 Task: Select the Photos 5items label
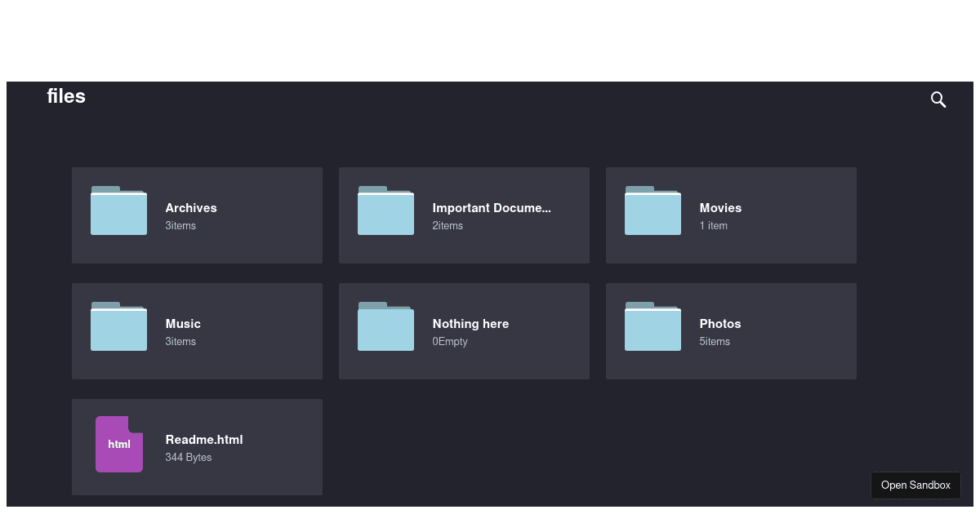715,341
